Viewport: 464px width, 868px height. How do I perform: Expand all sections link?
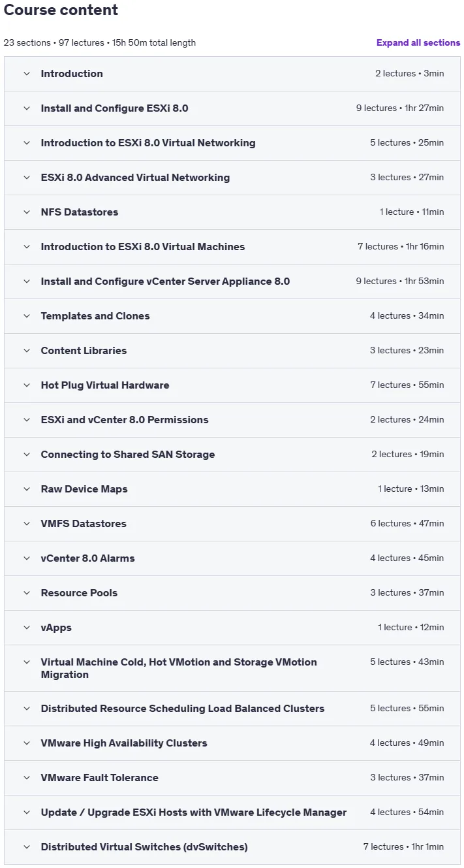tap(418, 42)
